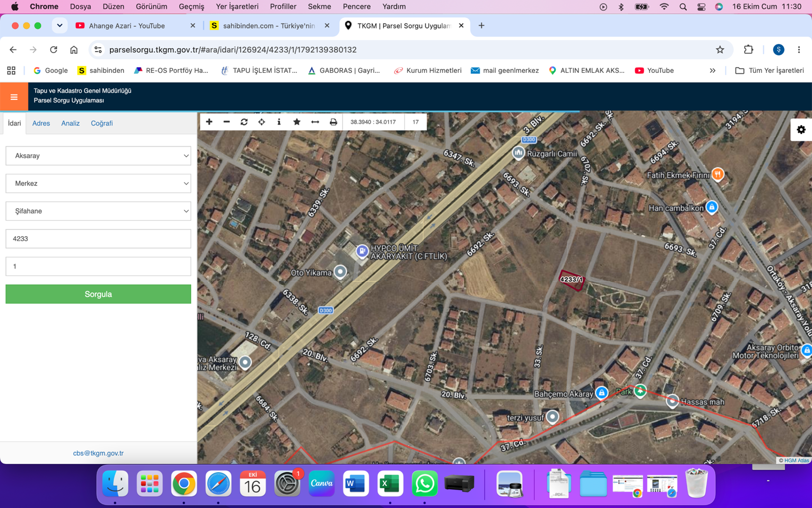
Task: Open Control Center in menu bar
Action: 701,7
